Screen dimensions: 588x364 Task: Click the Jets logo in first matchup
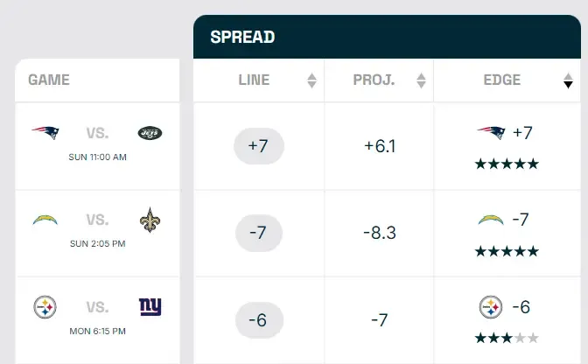[x=150, y=133]
